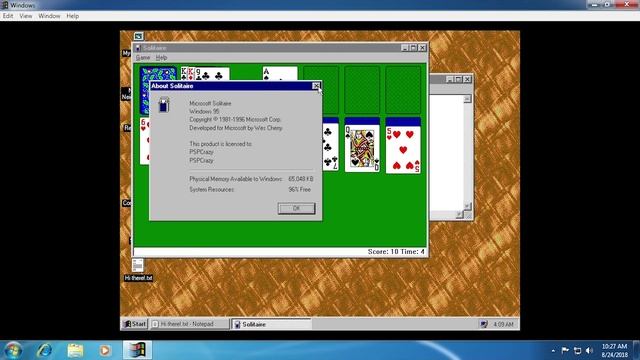Minimize the Notepad window behind Solitaire
Screen dimensions: 640x360
[449, 79]
